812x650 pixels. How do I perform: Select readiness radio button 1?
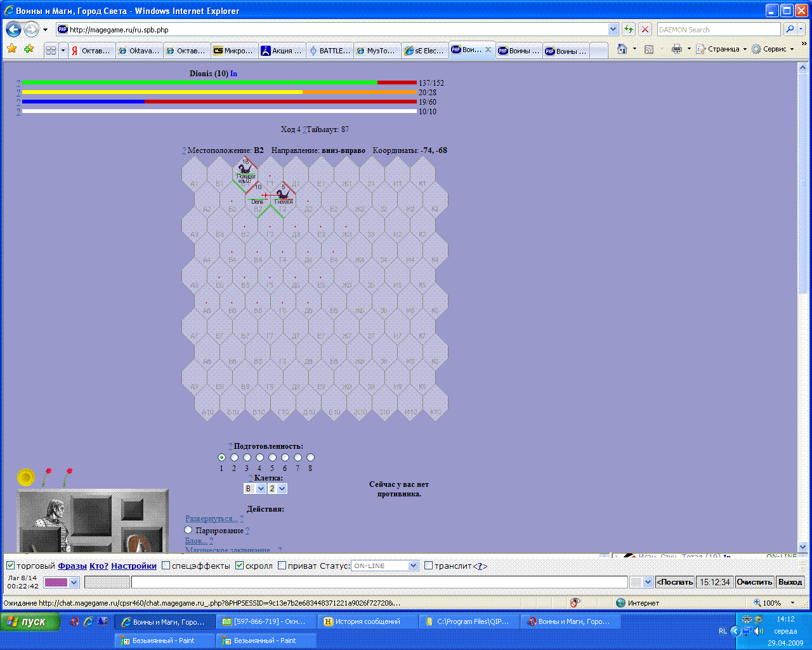click(x=221, y=457)
